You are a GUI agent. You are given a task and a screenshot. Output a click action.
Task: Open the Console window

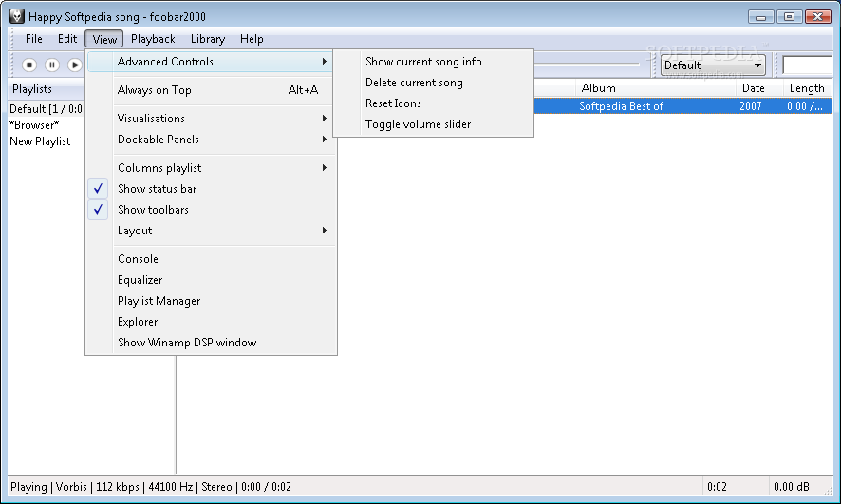[x=211, y=259]
